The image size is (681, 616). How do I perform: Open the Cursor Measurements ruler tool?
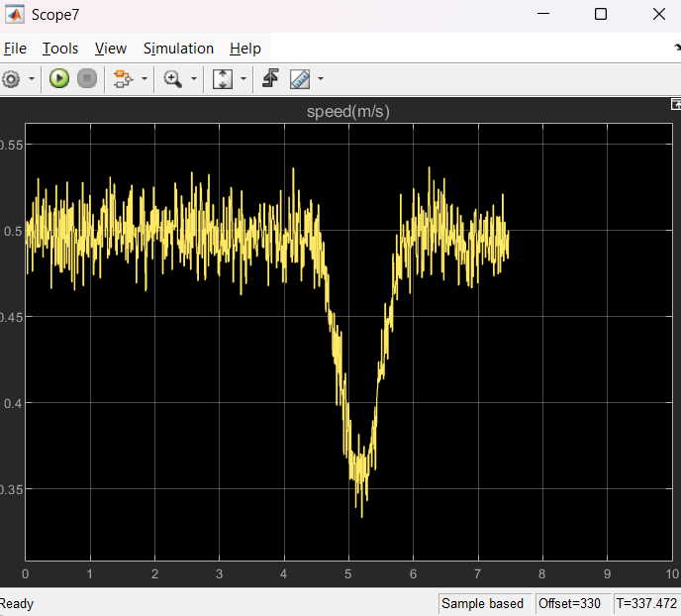[x=300, y=78]
